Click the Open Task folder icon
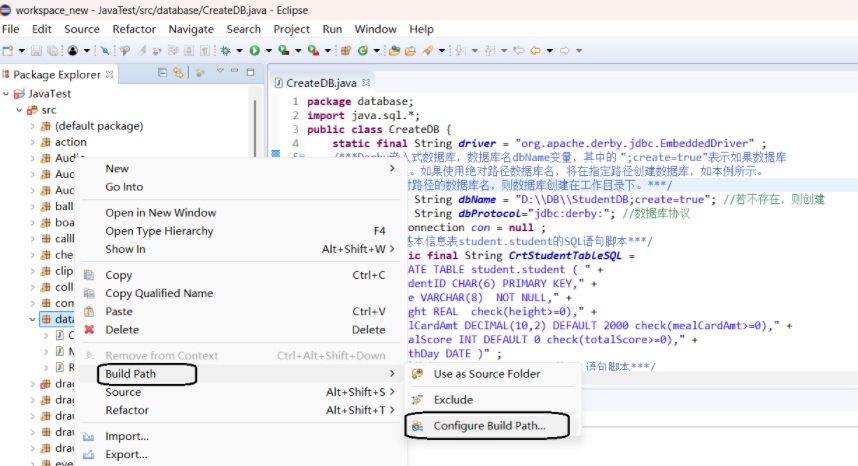This screenshot has height=466, width=858. click(x=410, y=51)
